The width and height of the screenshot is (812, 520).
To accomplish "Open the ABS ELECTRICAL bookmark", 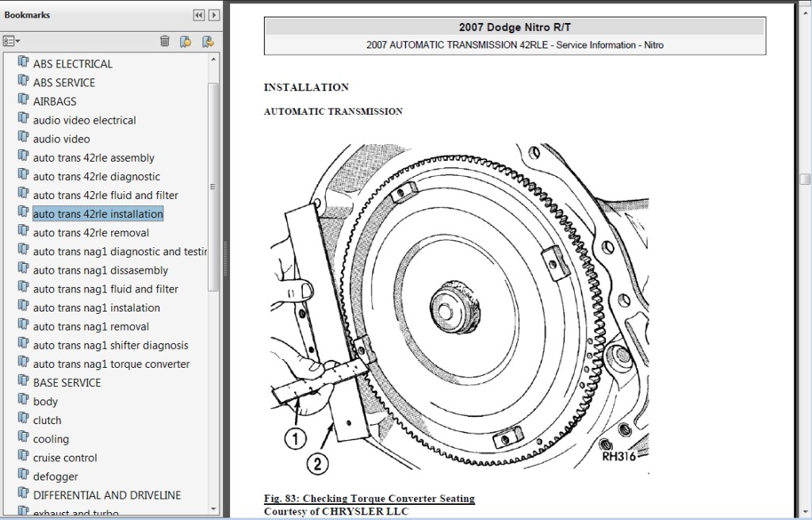I will [72, 63].
